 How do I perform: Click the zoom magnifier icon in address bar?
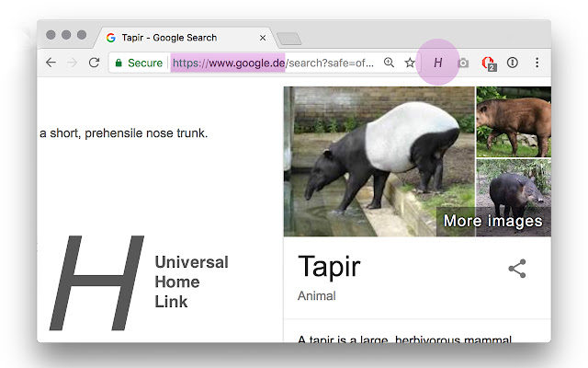coord(389,63)
